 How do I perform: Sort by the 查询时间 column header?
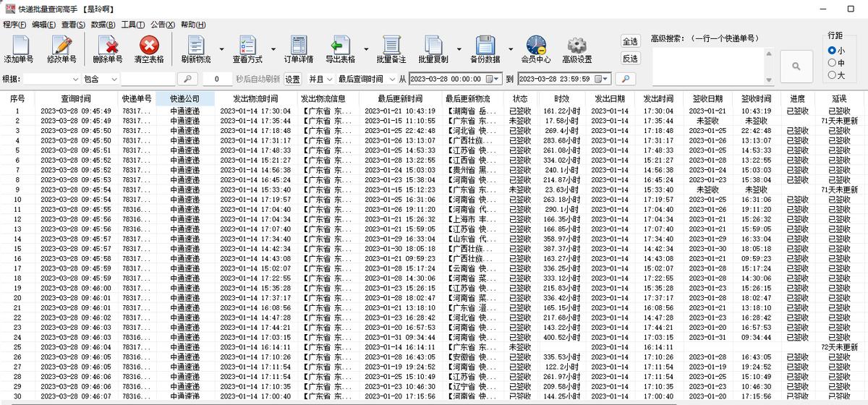[x=76, y=98]
